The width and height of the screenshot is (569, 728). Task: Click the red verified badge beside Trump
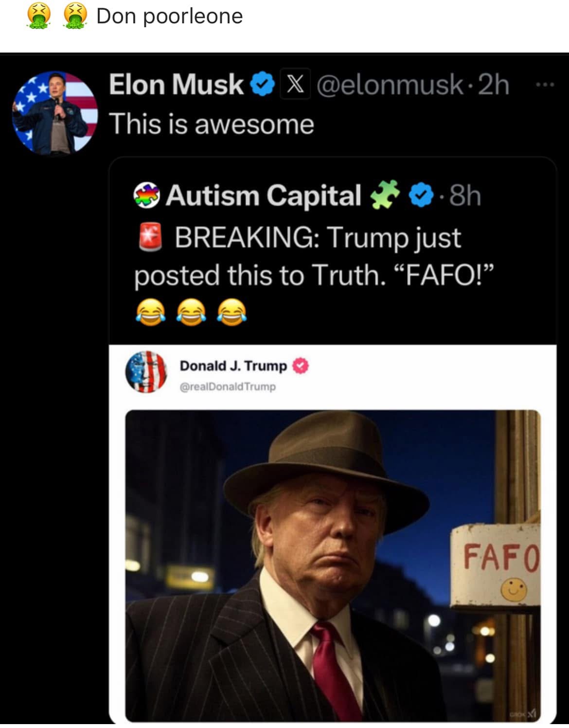click(x=301, y=366)
